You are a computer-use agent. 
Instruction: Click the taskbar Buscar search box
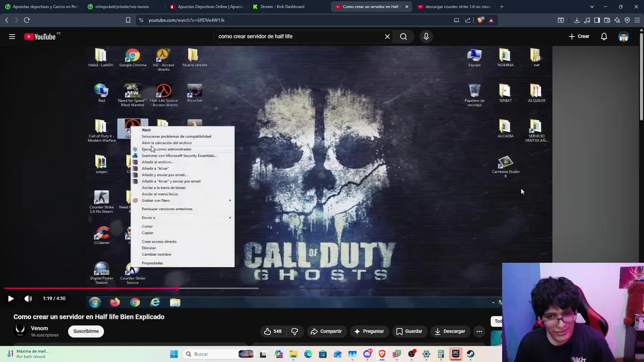(x=219, y=354)
